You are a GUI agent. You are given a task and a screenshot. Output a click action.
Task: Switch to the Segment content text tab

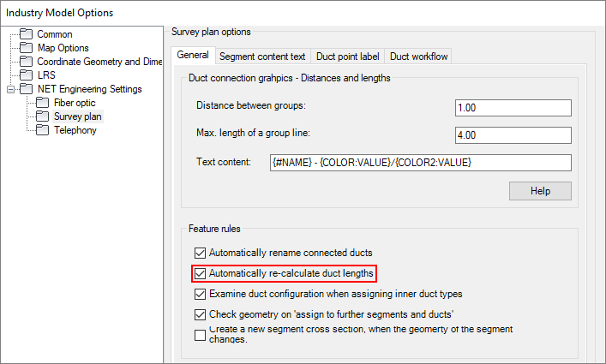(x=261, y=57)
